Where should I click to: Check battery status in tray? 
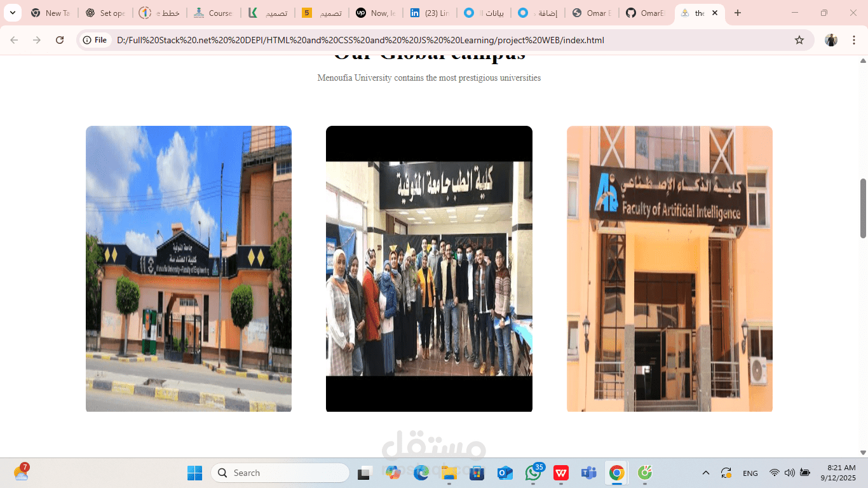click(x=804, y=473)
